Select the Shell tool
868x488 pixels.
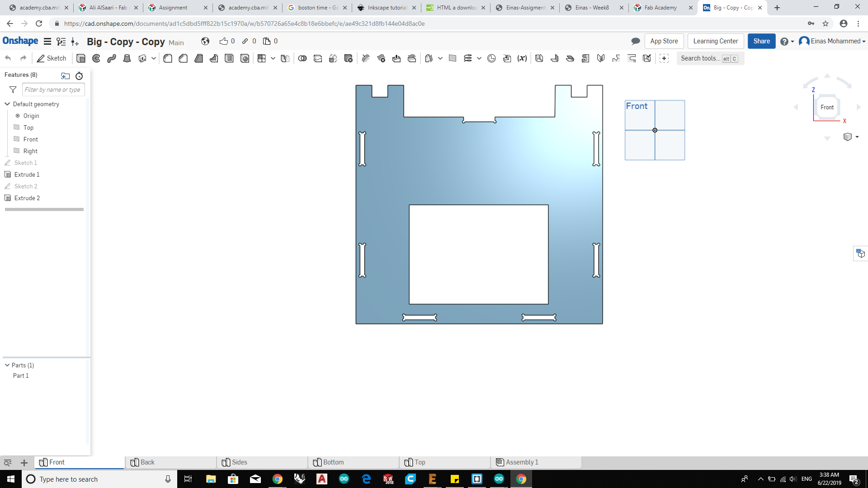tap(229, 58)
